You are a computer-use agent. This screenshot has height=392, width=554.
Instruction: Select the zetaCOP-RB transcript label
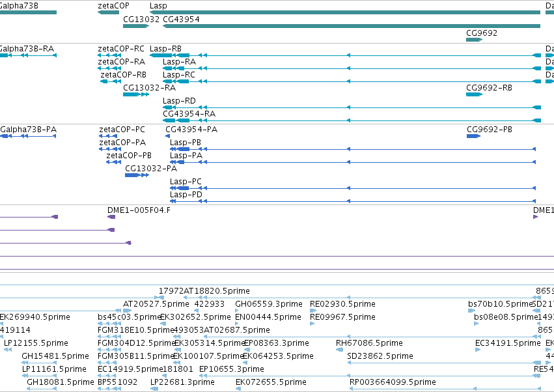pos(123,75)
